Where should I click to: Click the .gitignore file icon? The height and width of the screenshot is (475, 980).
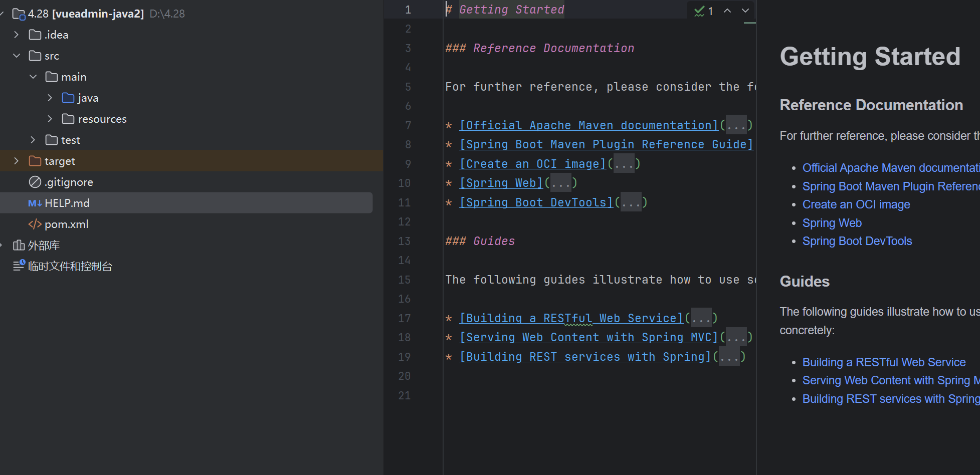pos(35,182)
